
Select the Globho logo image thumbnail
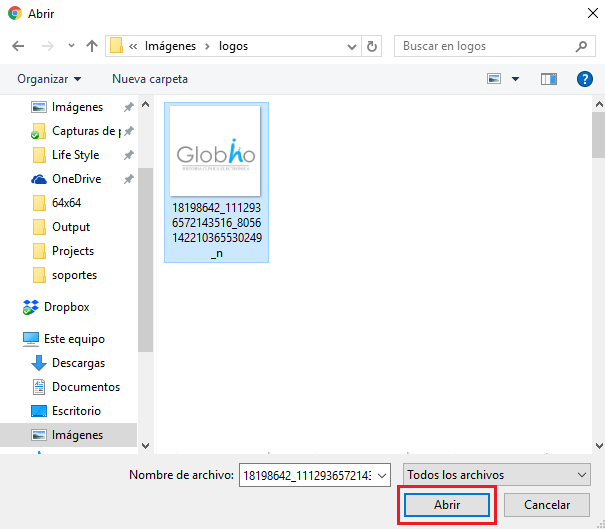[x=215, y=152]
